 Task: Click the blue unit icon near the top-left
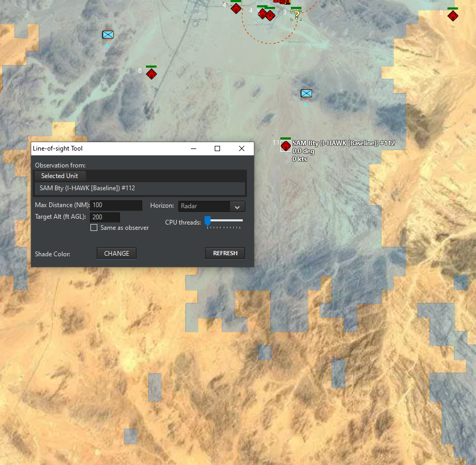(108, 34)
